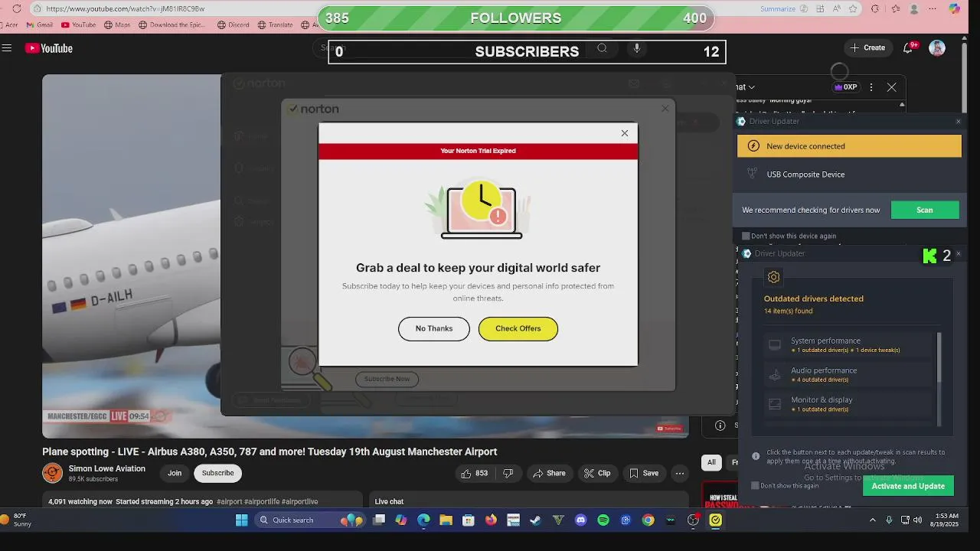Open Edge settings and more menu

(933, 8)
